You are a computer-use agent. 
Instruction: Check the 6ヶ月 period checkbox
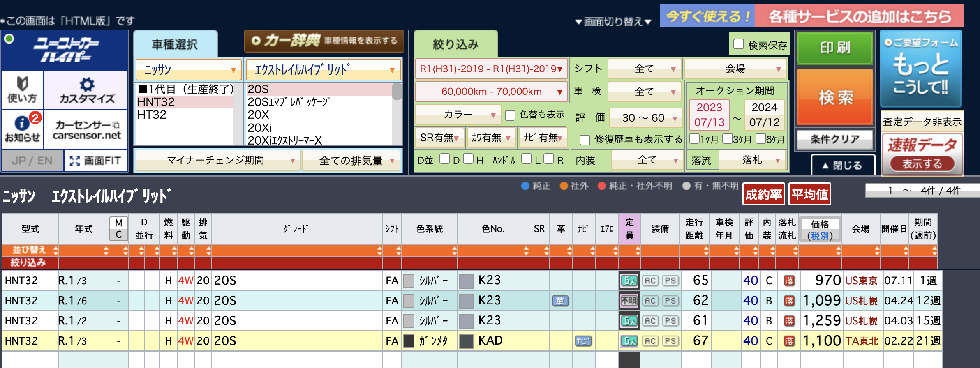[761, 138]
